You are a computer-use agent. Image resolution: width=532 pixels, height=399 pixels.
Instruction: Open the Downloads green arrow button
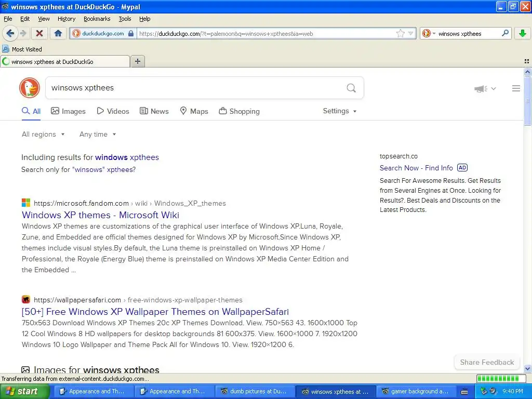(x=523, y=33)
